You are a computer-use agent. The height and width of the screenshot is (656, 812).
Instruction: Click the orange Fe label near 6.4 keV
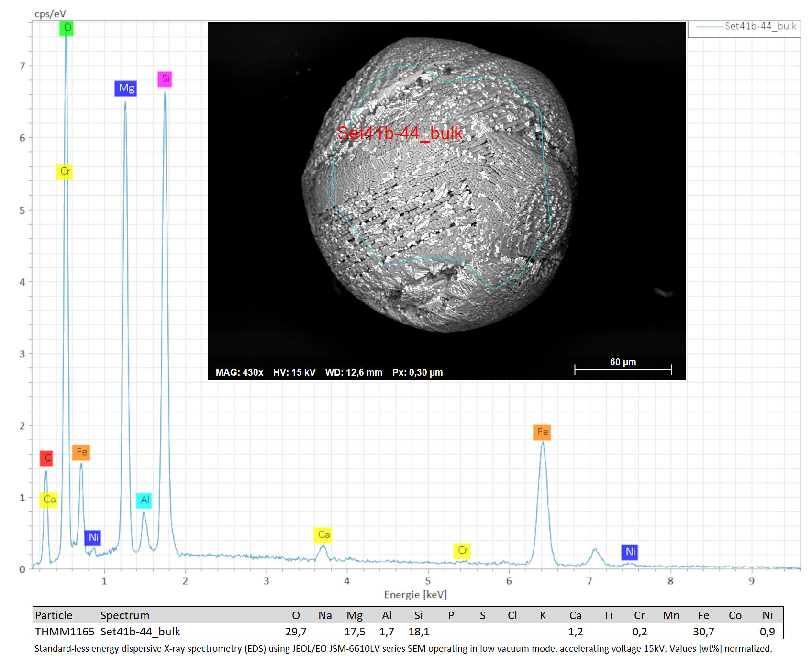[542, 432]
